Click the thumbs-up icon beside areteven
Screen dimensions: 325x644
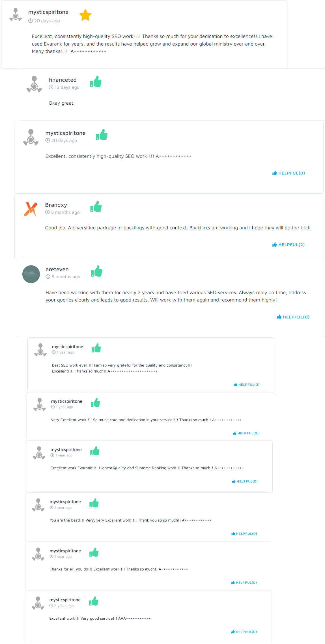[x=97, y=271]
